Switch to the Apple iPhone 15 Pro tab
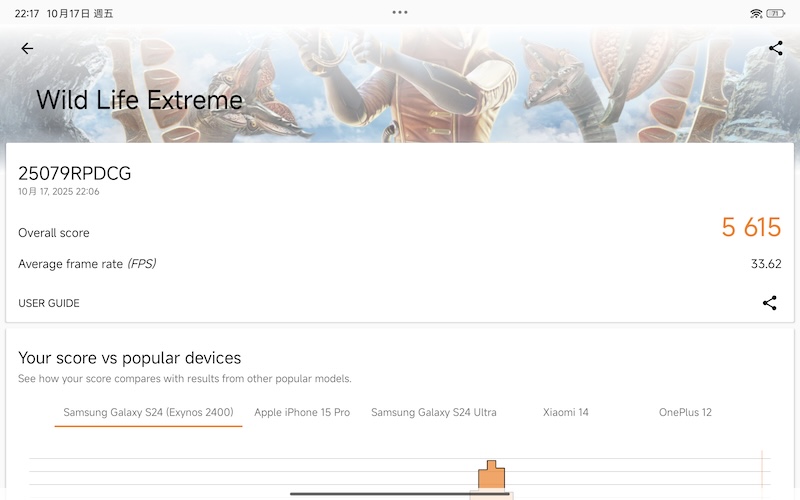This screenshot has width=800, height=500. coord(302,412)
